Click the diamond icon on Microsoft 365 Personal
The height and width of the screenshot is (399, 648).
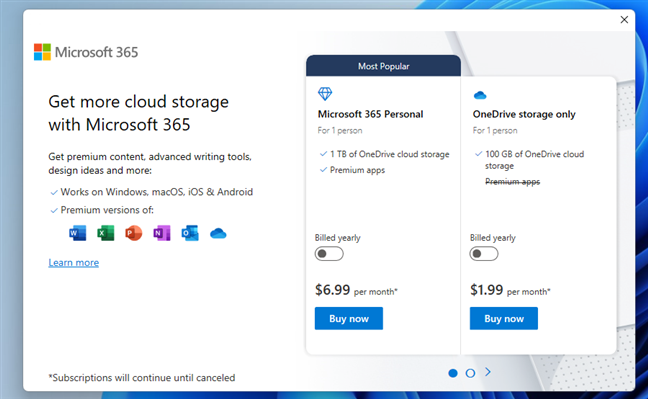325,94
